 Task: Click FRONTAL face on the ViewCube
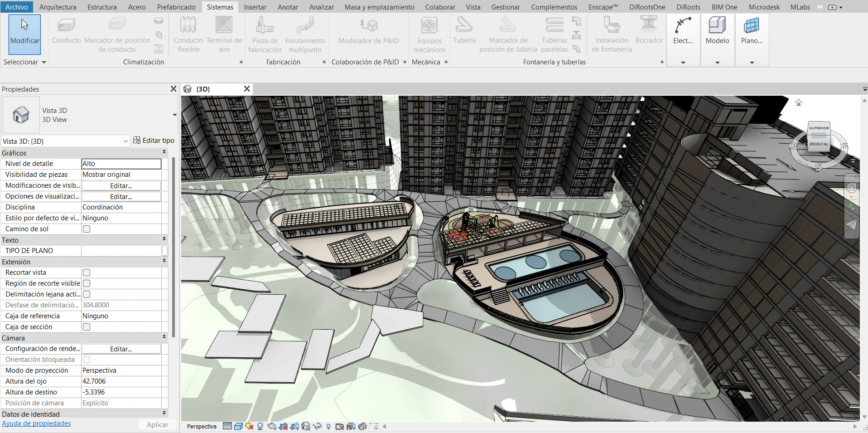[819, 144]
